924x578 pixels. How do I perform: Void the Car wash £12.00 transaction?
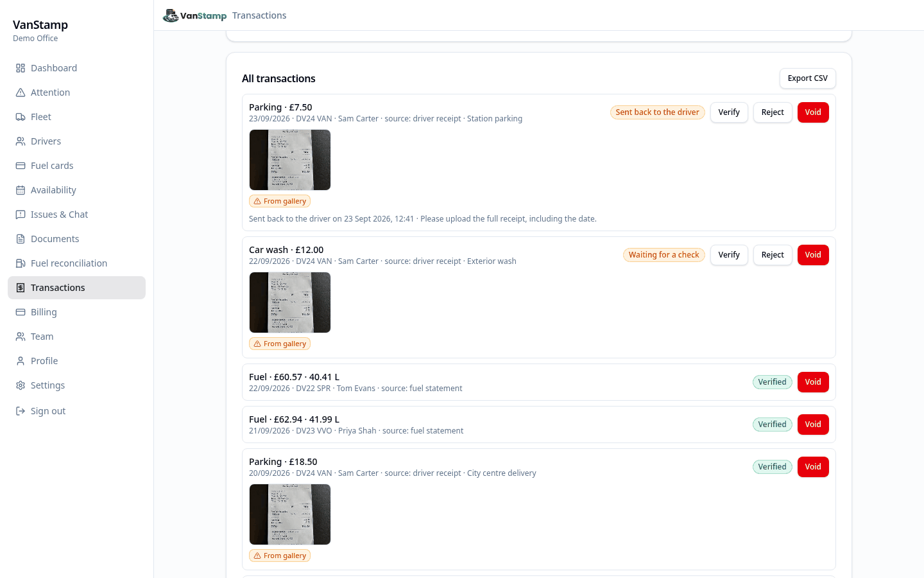click(813, 255)
